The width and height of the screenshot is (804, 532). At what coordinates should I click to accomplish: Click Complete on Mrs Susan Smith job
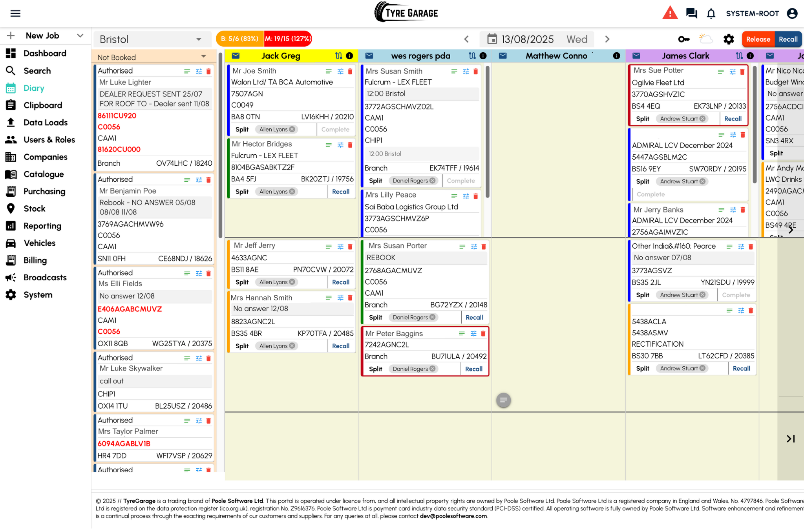(x=460, y=181)
